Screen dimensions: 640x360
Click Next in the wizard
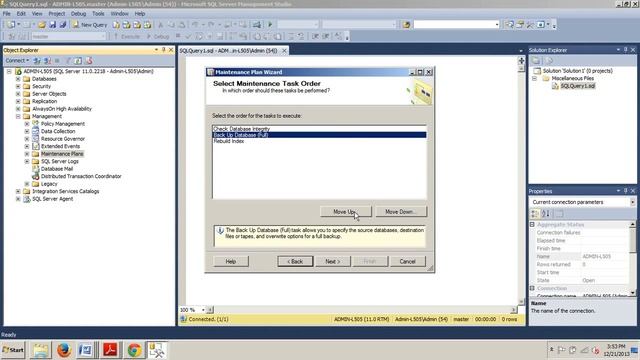(x=333, y=261)
